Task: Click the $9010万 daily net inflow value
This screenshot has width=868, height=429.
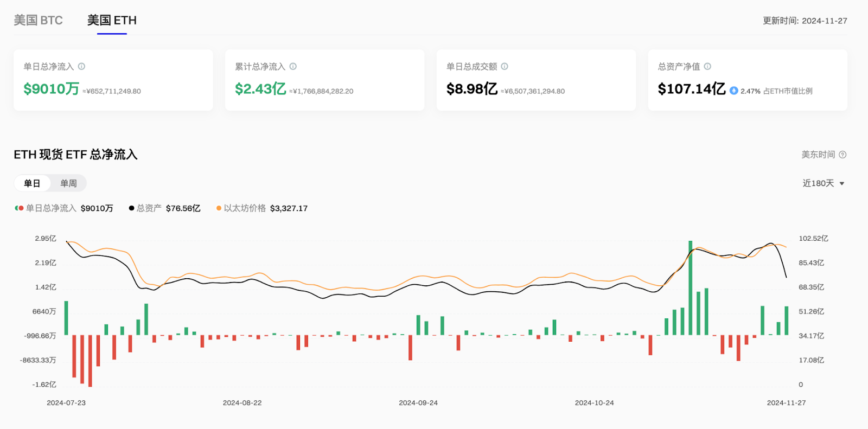Action: tap(52, 89)
